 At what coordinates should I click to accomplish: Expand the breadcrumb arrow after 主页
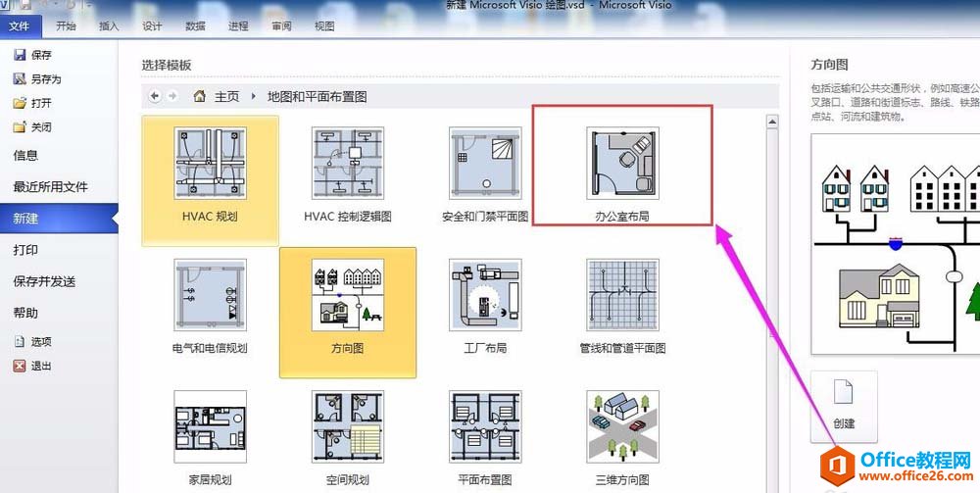(x=253, y=96)
